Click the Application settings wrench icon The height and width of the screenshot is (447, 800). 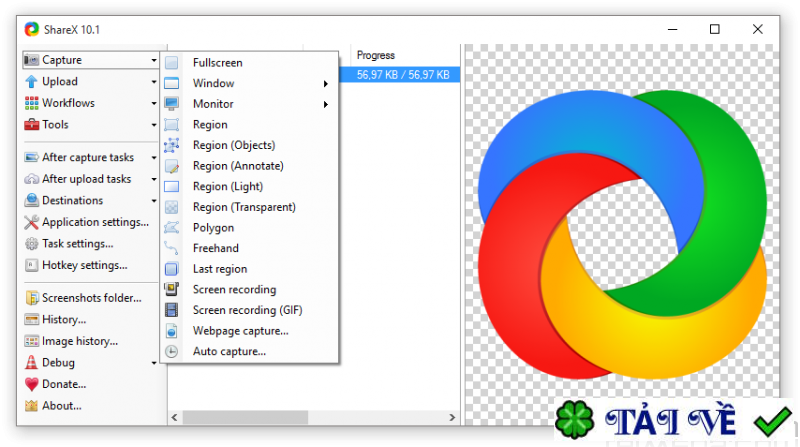(32, 222)
